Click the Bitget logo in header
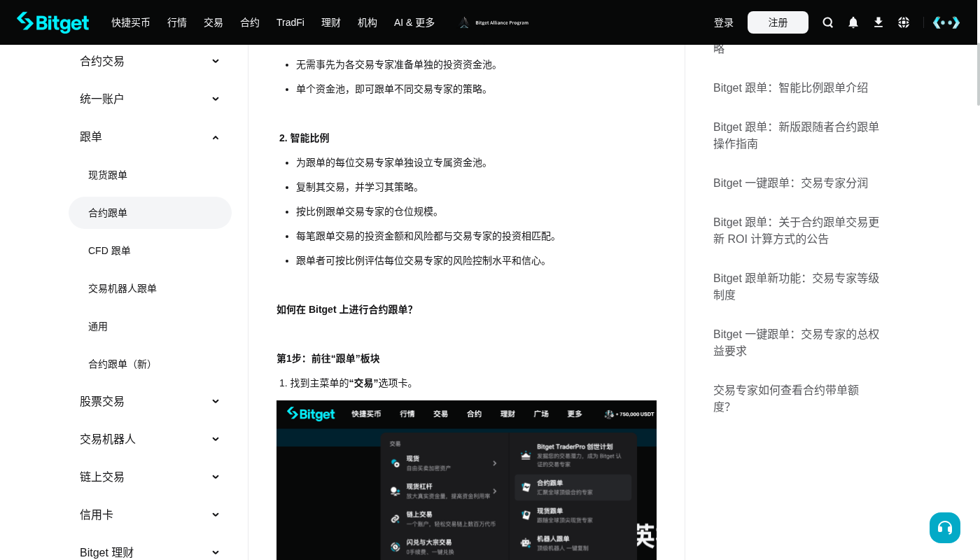 coord(53,22)
